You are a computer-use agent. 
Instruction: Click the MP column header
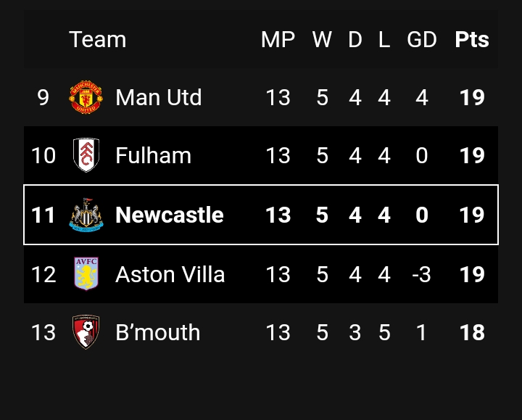click(x=278, y=40)
